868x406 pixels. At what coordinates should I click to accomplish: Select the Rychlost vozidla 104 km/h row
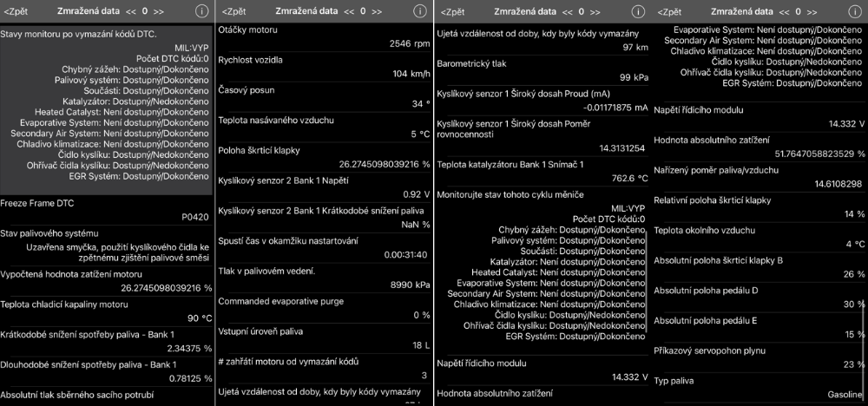tap(324, 66)
